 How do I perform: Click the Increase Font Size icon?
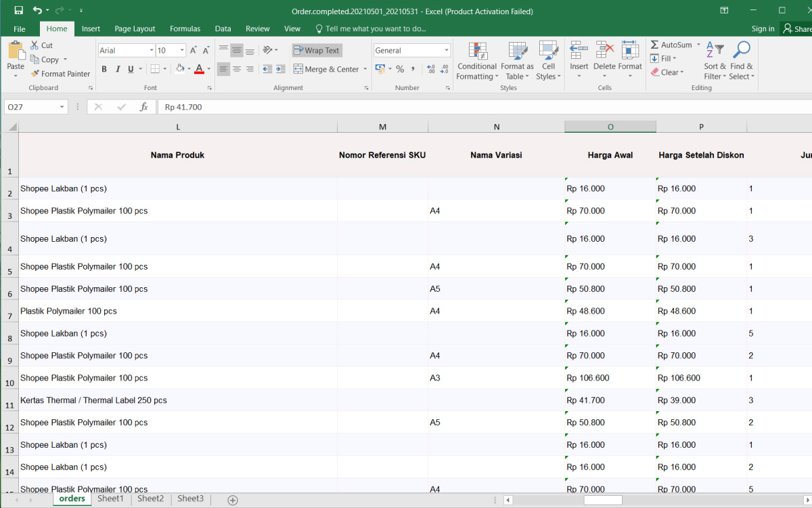(x=194, y=51)
